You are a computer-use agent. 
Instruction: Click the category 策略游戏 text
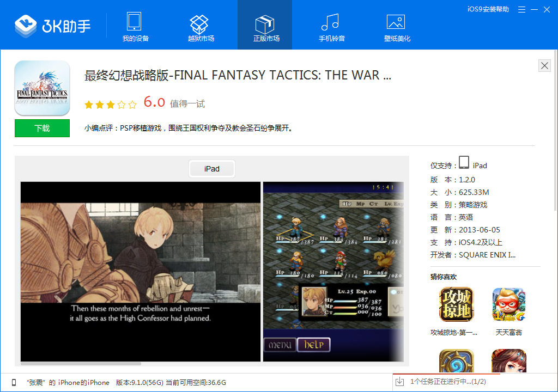473,205
